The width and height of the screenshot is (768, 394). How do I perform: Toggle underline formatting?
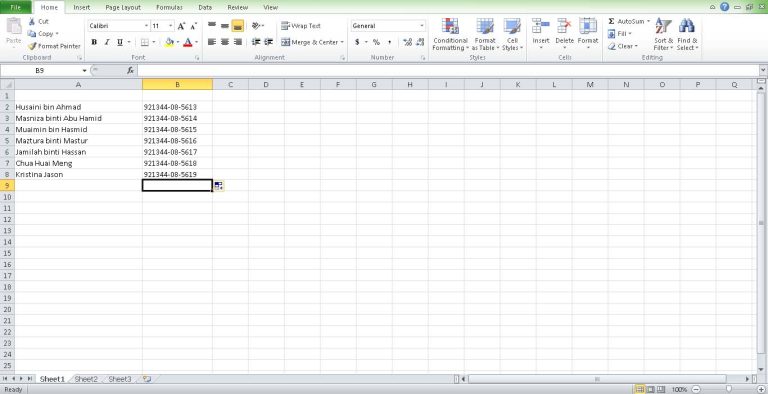tap(120, 42)
